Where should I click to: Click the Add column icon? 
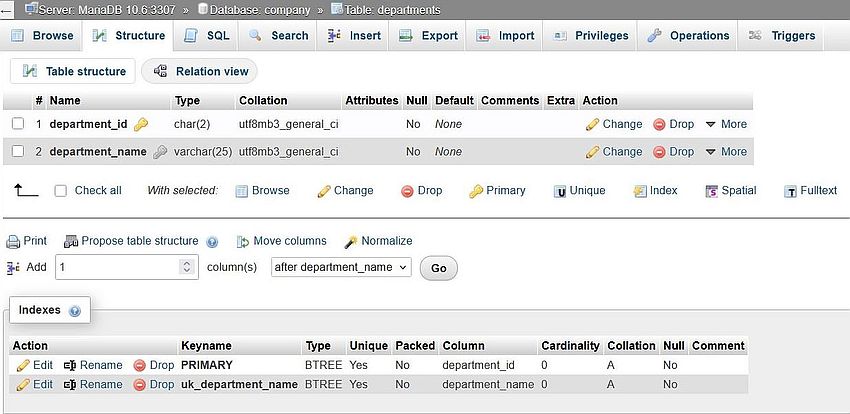click(13, 267)
